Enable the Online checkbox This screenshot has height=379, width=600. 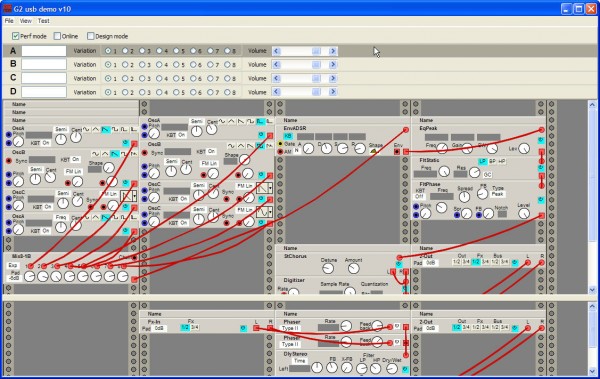(x=57, y=36)
